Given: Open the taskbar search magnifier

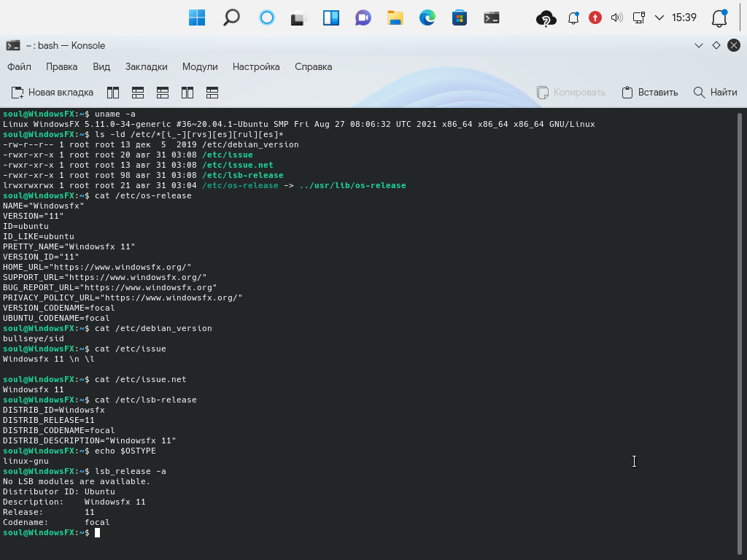Looking at the screenshot, I should [231, 17].
